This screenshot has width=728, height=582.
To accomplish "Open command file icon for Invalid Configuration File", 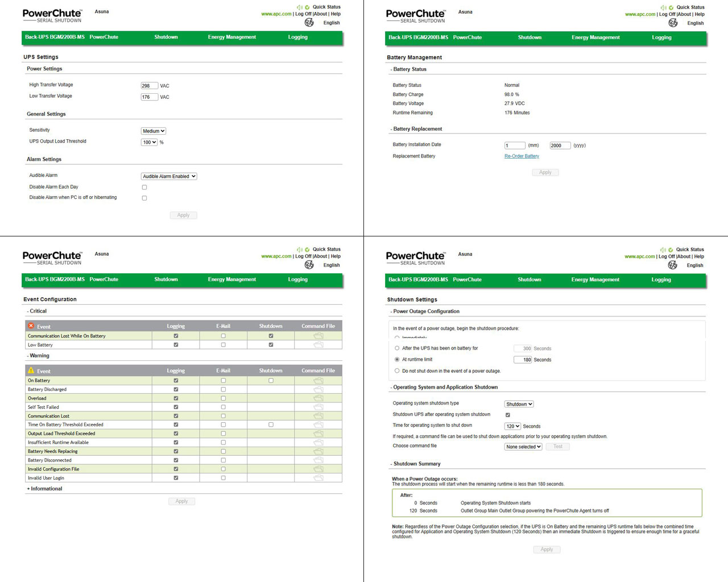I will (318, 469).
